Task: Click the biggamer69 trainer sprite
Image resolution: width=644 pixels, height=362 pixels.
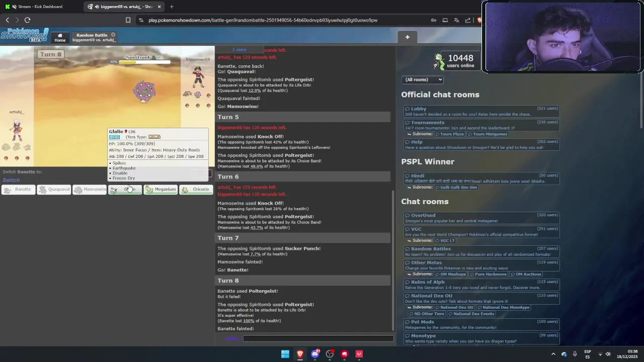Action: click(x=198, y=77)
